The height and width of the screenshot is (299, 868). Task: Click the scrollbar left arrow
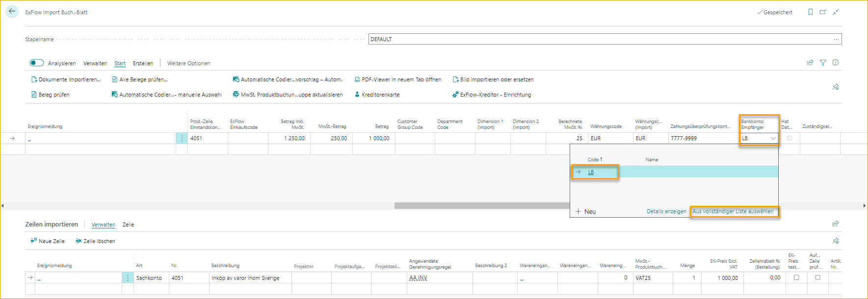(2, 206)
